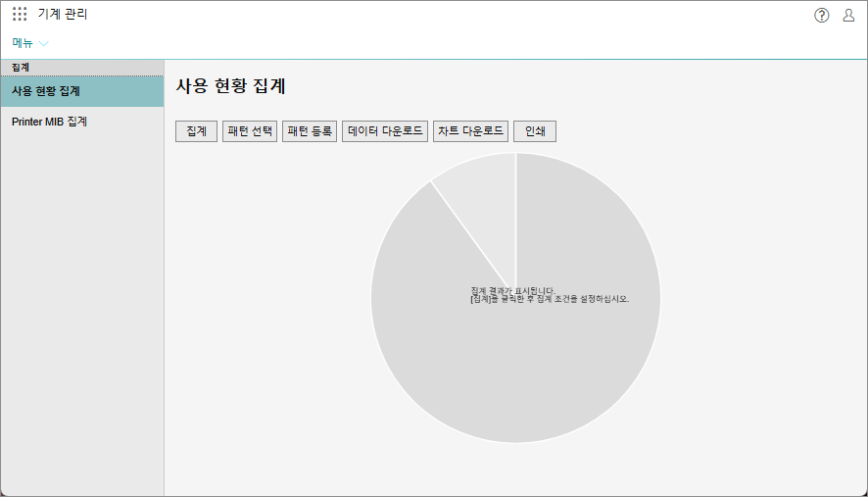Click the 집계 조건을 설정하십시오 instruction line
Screen dimensions: 868x497
pos(550,299)
